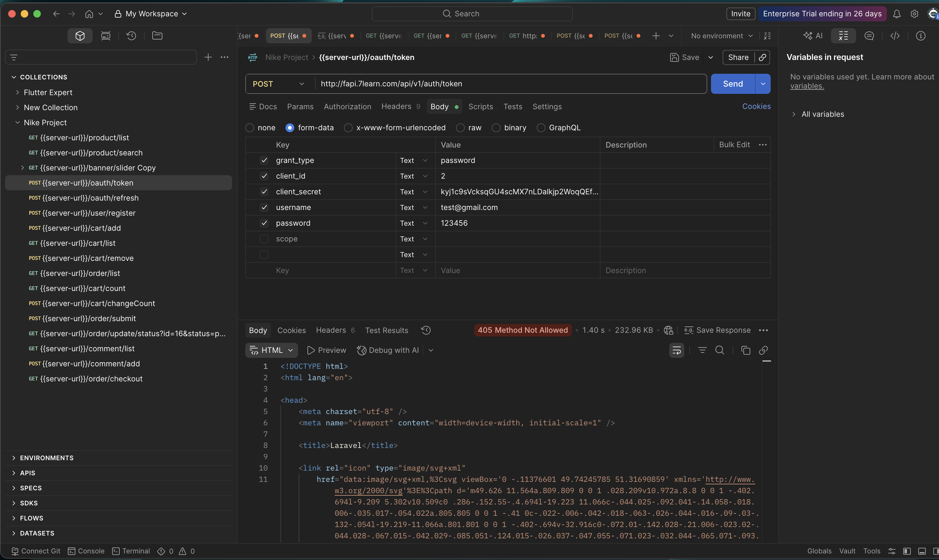Viewport: 939px width, 560px height.
Task: Click the request URL input field
Action: point(511,84)
